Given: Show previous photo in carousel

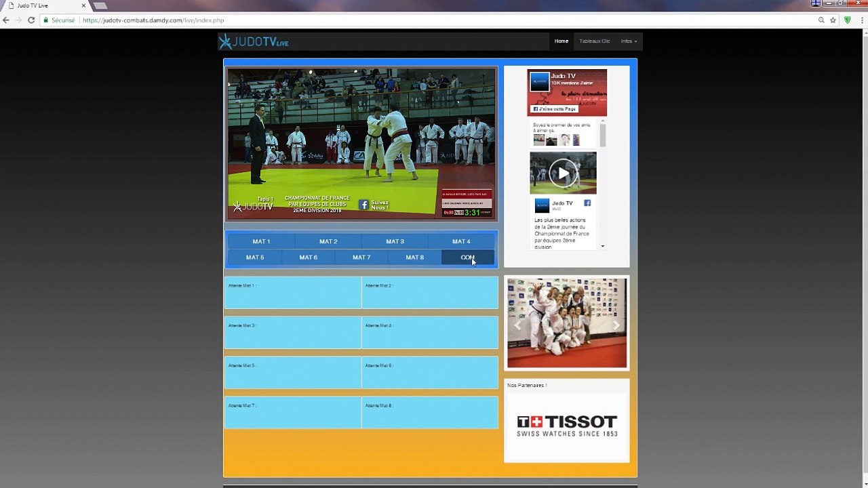Looking at the screenshot, I should pos(517,325).
